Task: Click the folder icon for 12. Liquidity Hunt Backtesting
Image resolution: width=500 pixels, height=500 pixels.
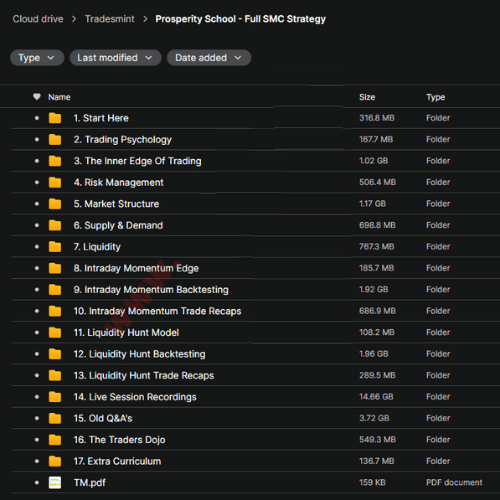Action: (55, 354)
